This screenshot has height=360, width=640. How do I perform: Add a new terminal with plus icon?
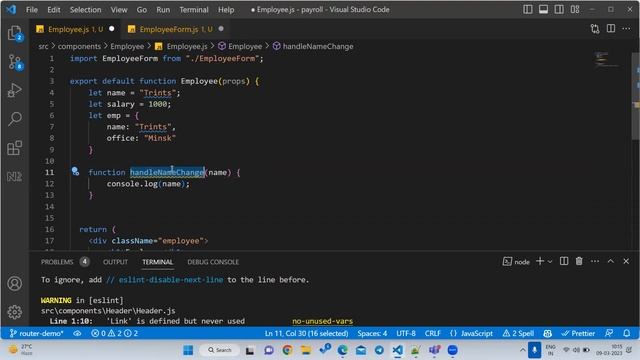540,261
